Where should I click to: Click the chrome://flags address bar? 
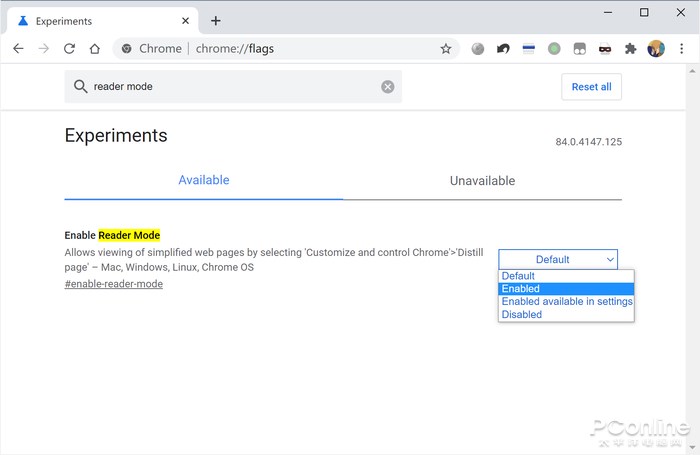[x=286, y=49]
